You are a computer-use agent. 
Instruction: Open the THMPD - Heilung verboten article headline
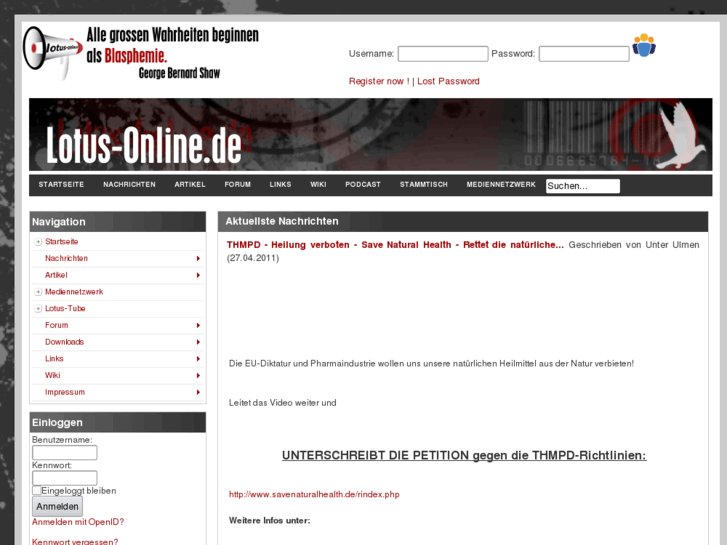pos(395,245)
